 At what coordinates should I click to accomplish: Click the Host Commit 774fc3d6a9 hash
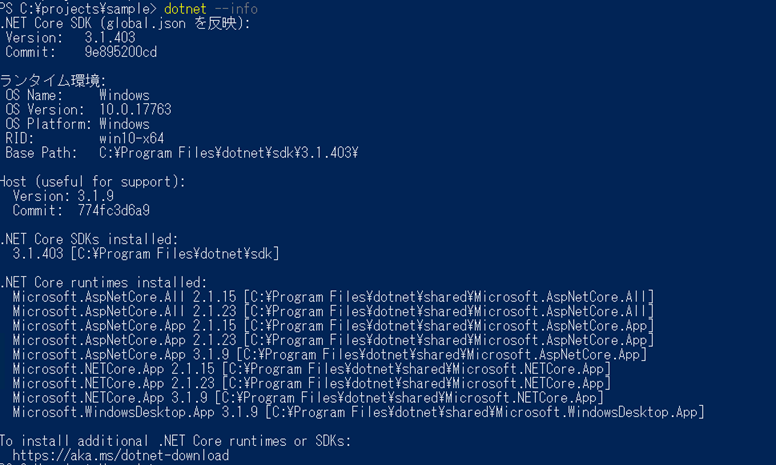click(x=113, y=210)
